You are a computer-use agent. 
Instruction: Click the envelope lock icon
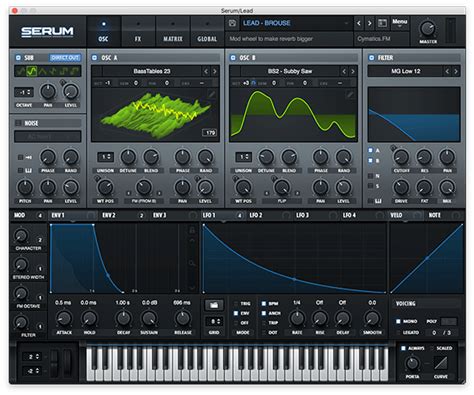(x=192, y=230)
